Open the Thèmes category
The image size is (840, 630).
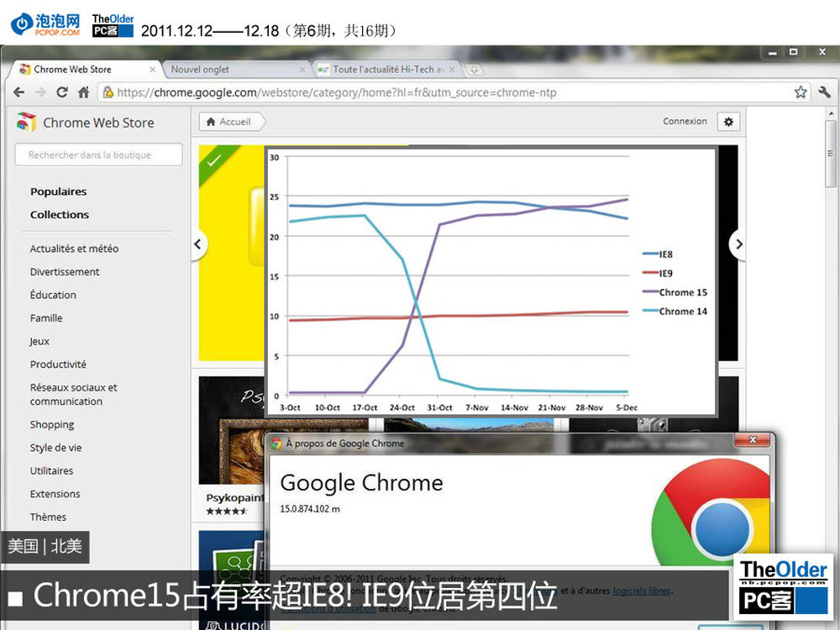(x=48, y=517)
